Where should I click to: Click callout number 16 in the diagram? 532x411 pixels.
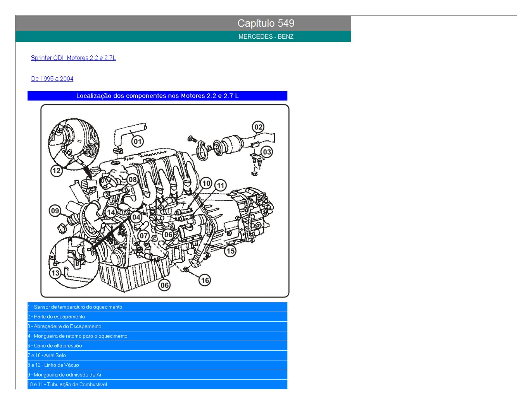click(205, 280)
